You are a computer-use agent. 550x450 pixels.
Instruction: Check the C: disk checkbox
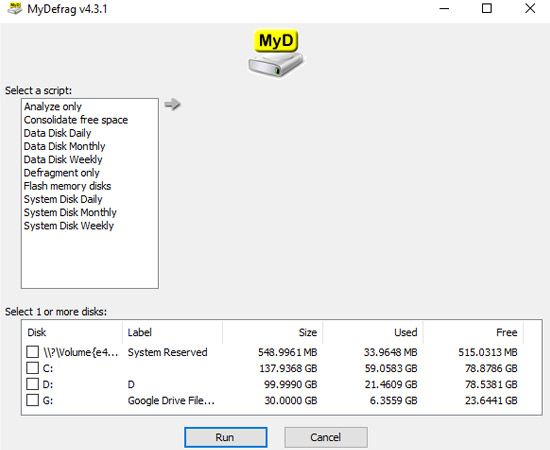33,368
